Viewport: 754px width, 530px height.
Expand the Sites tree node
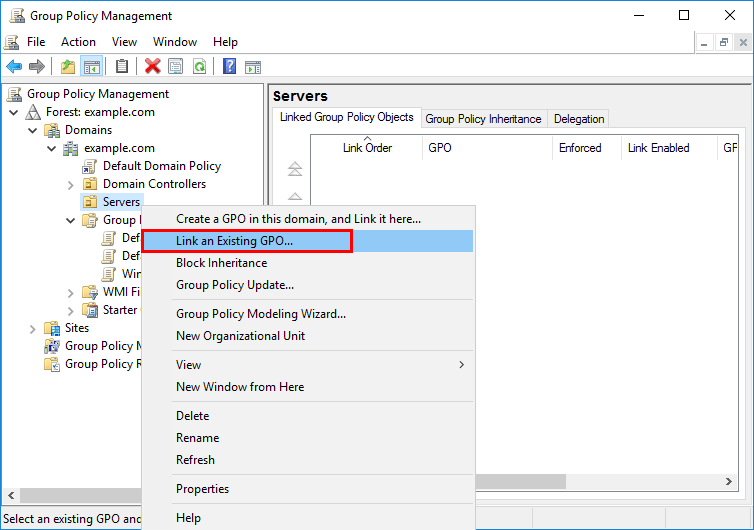pyautogui.click(x=33, y=329)
